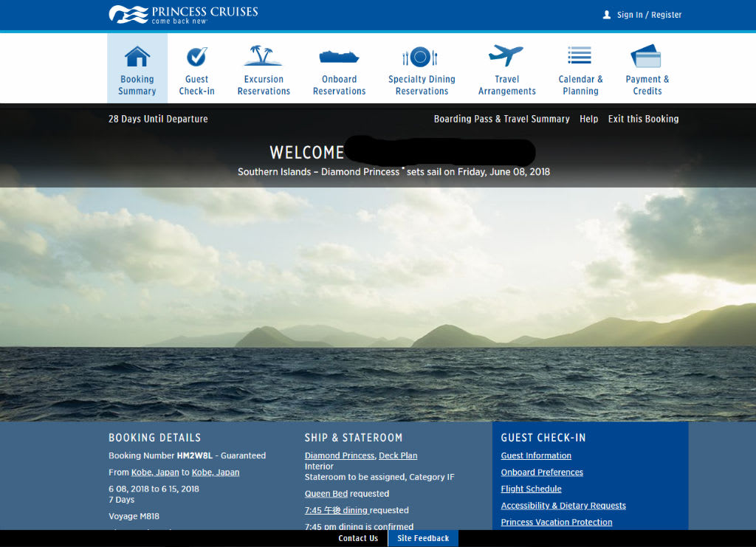This screenshot has height=547, width=756.
Task: Click the second Kobe, Japan link after 'to'
Action: point(216,472)
